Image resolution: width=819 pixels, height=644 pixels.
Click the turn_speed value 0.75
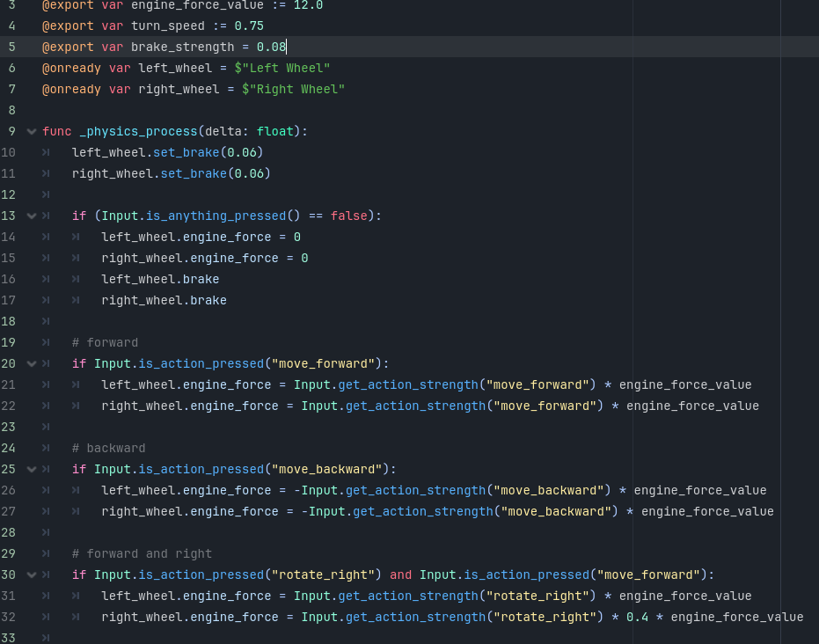click(248, 26)
